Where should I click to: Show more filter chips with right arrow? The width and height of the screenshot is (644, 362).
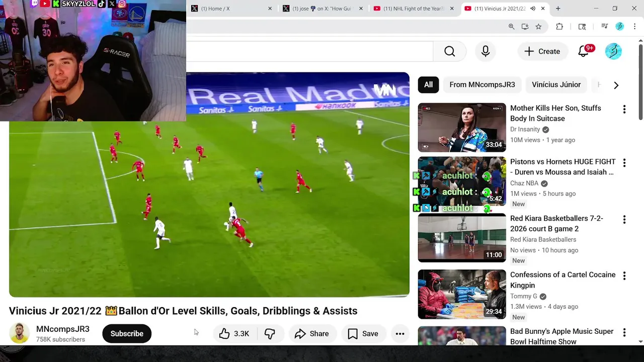616,85
